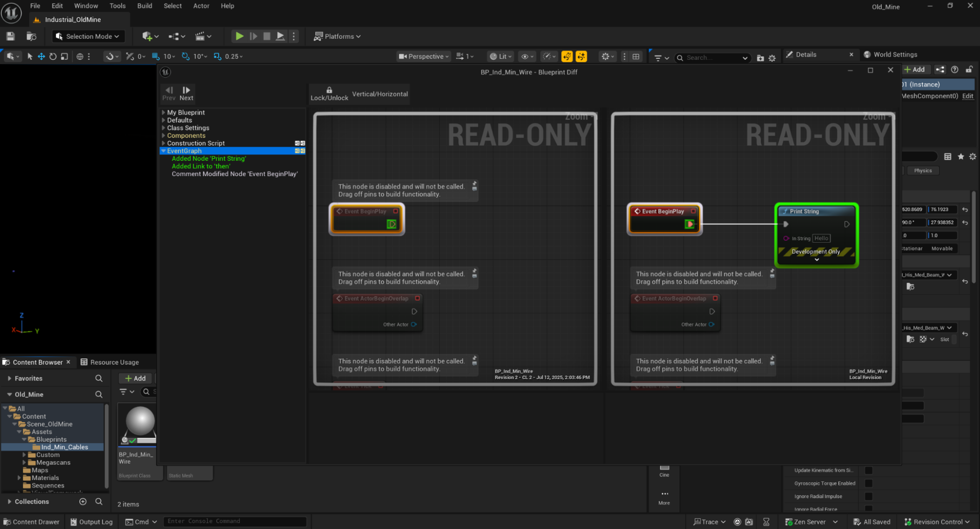Select the BP_Ind_Min_Wire asset thumbnail

[140, 424]
